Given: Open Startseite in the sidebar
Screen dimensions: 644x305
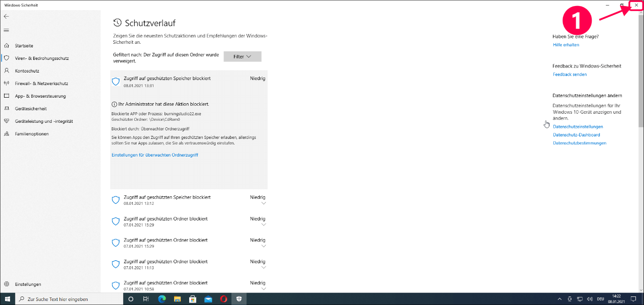Looking at the screenshot, I should coord(24,45).
